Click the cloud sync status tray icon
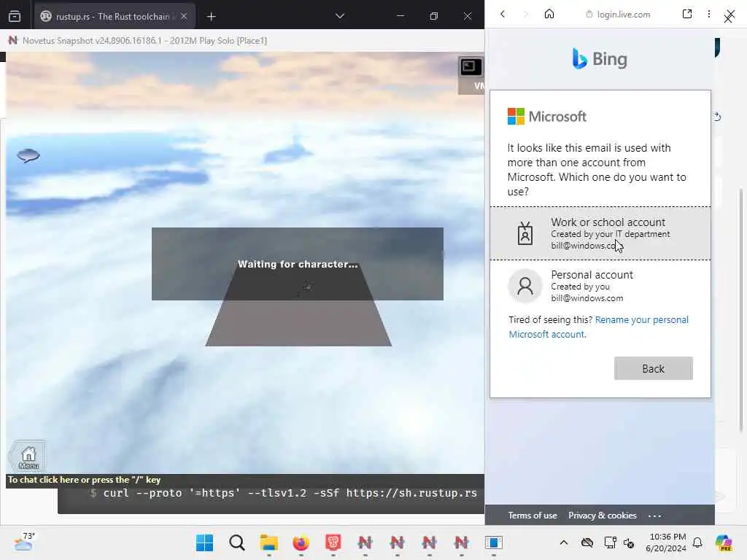 [587, 542]
